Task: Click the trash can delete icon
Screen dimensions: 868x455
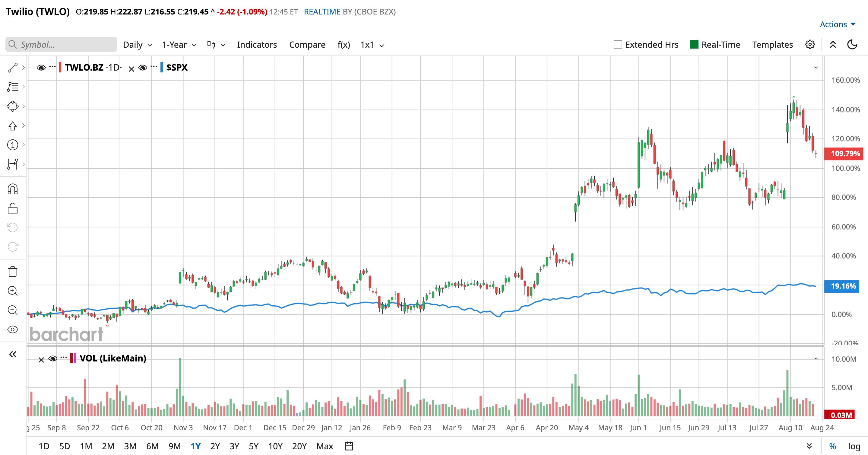Action: (x=12, y=272)
